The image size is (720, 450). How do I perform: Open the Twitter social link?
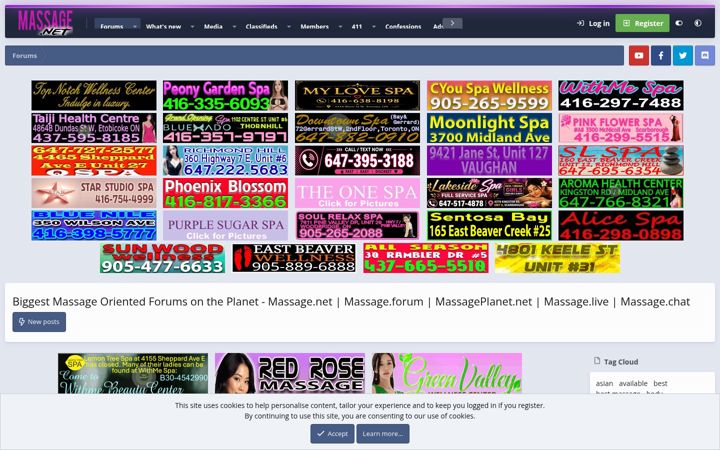pos(683,56)
